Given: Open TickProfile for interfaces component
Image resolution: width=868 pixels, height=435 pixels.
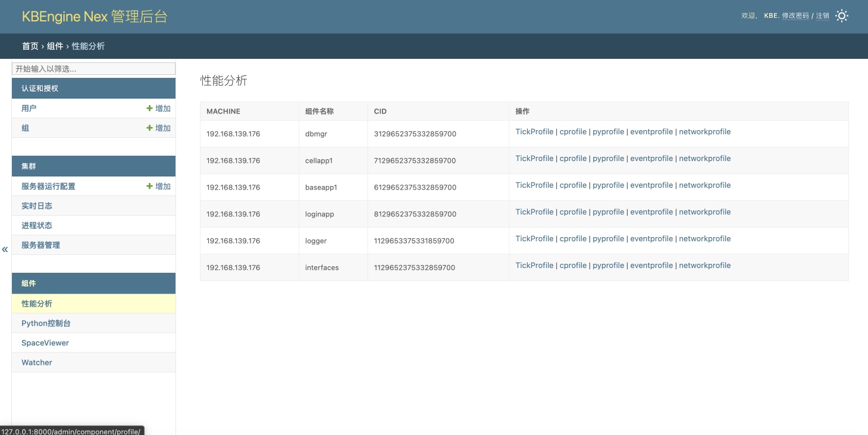Looking at the screenshot, I should 534,266.
